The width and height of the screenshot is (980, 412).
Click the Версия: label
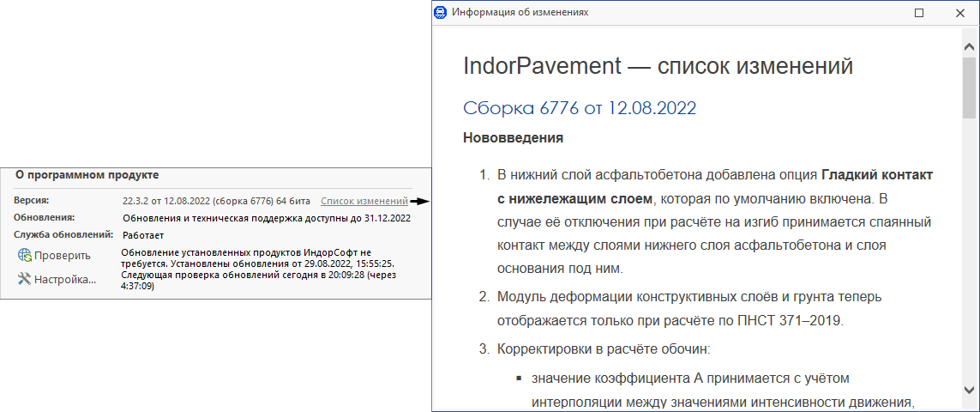click(31, 200)
